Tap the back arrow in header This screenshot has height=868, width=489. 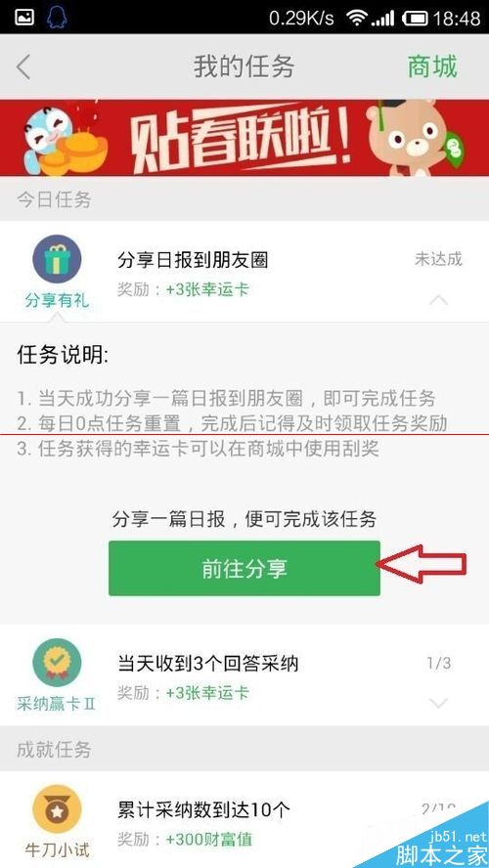coord(23,67)
